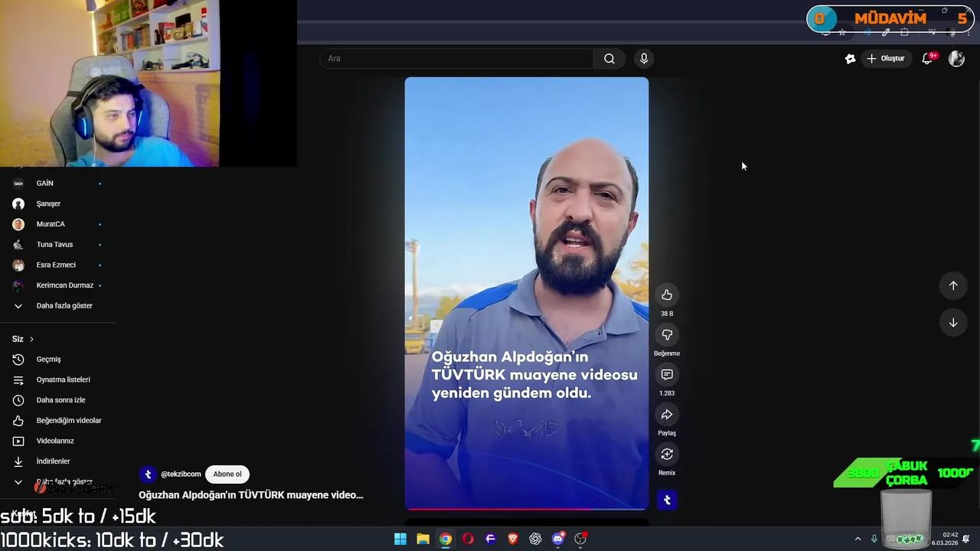This screenshot has height=551, width=980.
Task: Show hidden system tray icons
Action: [x=857, y=539]
